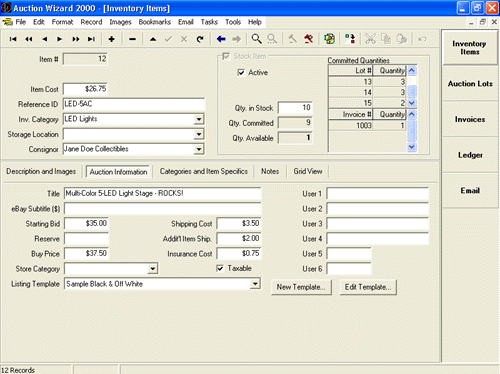
Task: Expand the Store Category dropdown
Action: click(x=152, y=268)
